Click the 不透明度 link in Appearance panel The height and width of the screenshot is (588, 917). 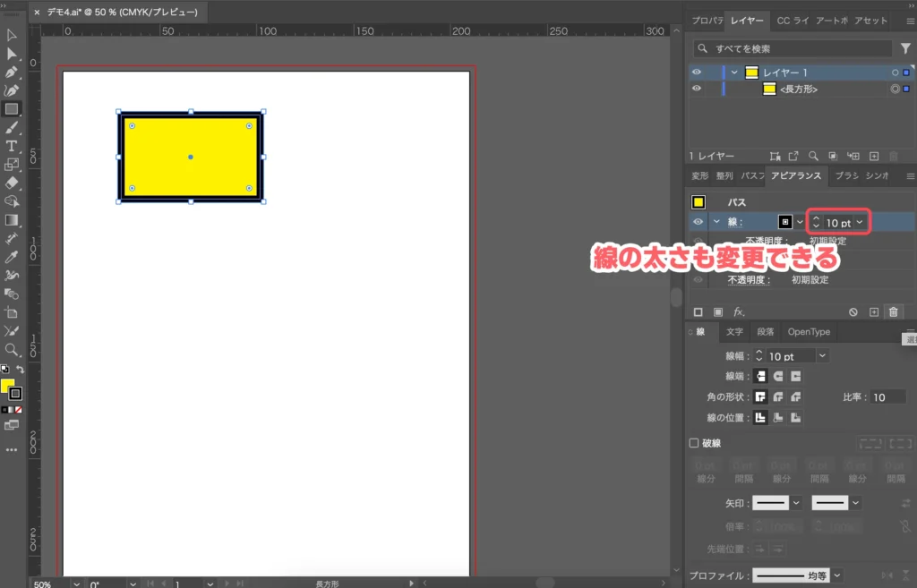pyautogui.click(x=749, y=279)
